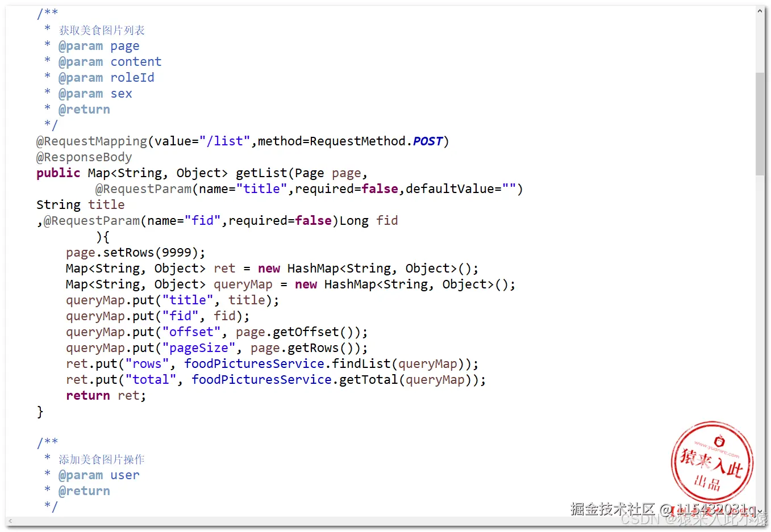Click "rows" string in ret.put
Image resolution: width=771 pixels, height=532 pixels.
pyautogui.click(x=147, y=364)
